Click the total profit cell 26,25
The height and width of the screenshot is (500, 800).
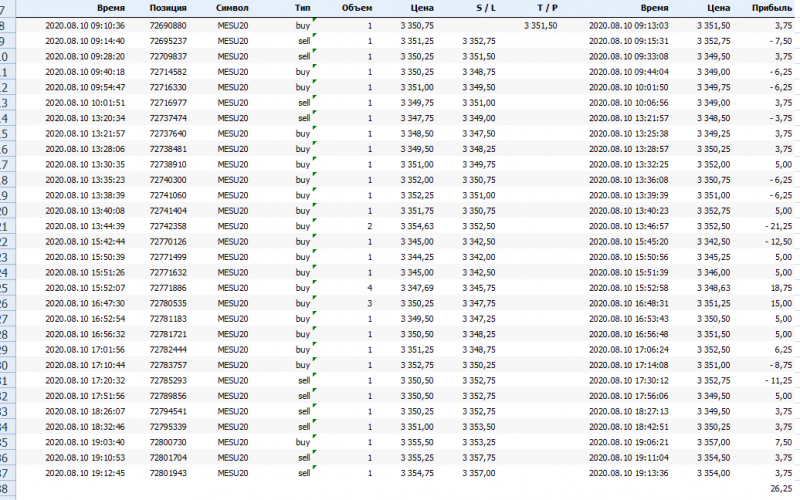click(x=781, y=488)
